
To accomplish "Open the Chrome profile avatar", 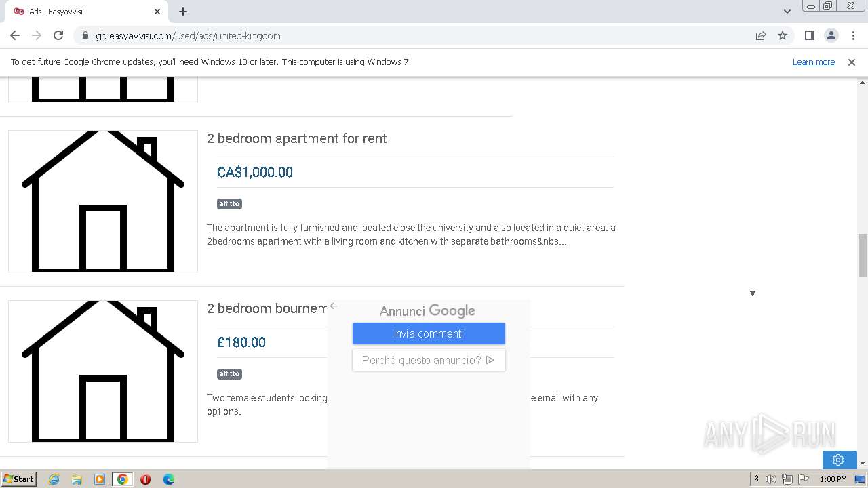I will coord(831,35).
